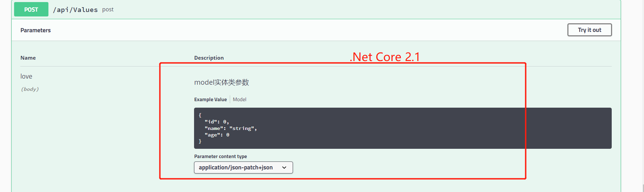Click the 'model实体类参数' description text
This screenshot has width=644, height=192.
coord(222,82)
